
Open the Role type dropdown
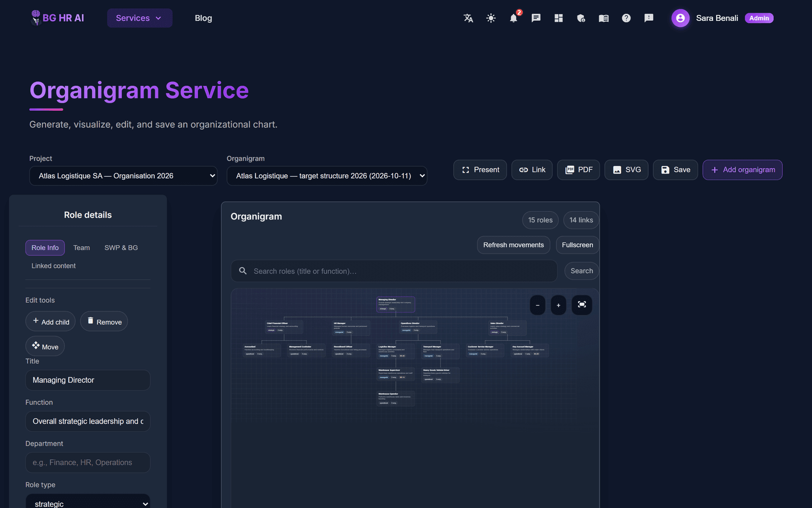[x=88, y=503]
